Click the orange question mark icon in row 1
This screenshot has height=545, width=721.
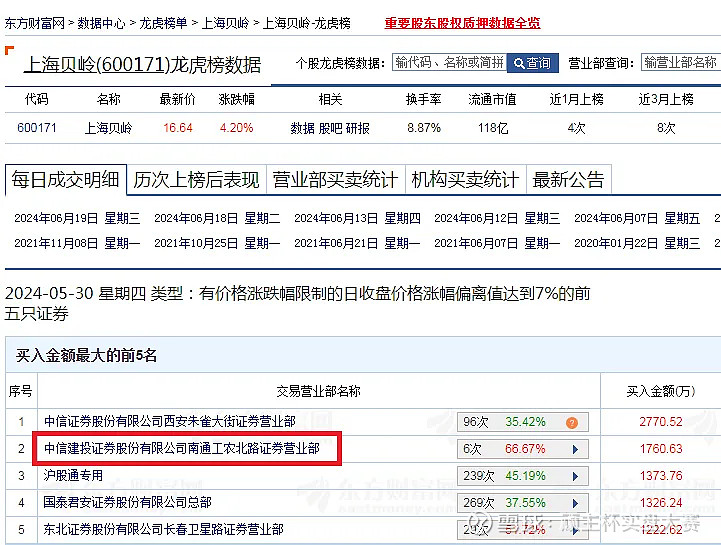(x=572, y=423)
